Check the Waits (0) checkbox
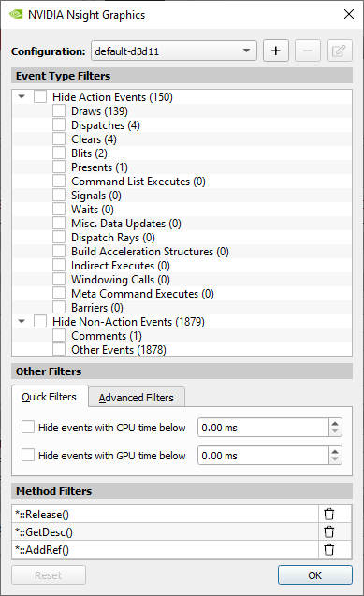Image resolution: width=364 pixels, height=596 pixels. [x=59, y=209]
